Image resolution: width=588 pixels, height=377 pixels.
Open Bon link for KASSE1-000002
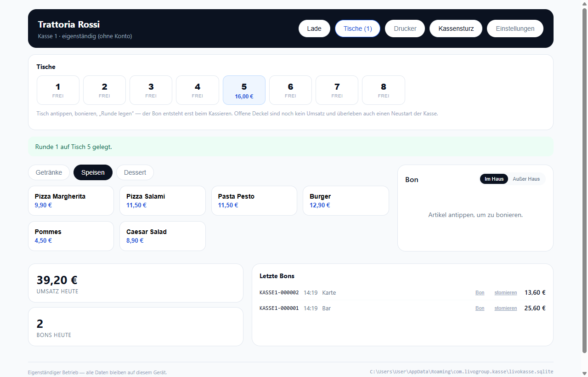point(480,293)
